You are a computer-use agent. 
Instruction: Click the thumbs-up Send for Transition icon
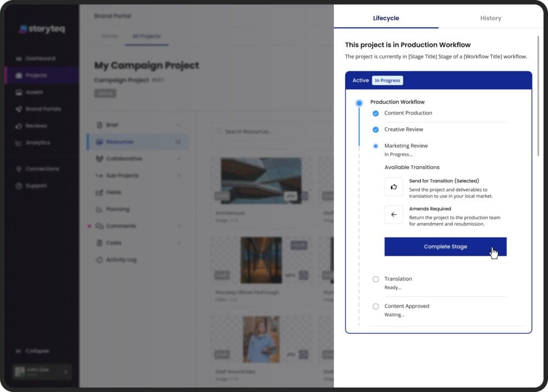tap(394, 187)
